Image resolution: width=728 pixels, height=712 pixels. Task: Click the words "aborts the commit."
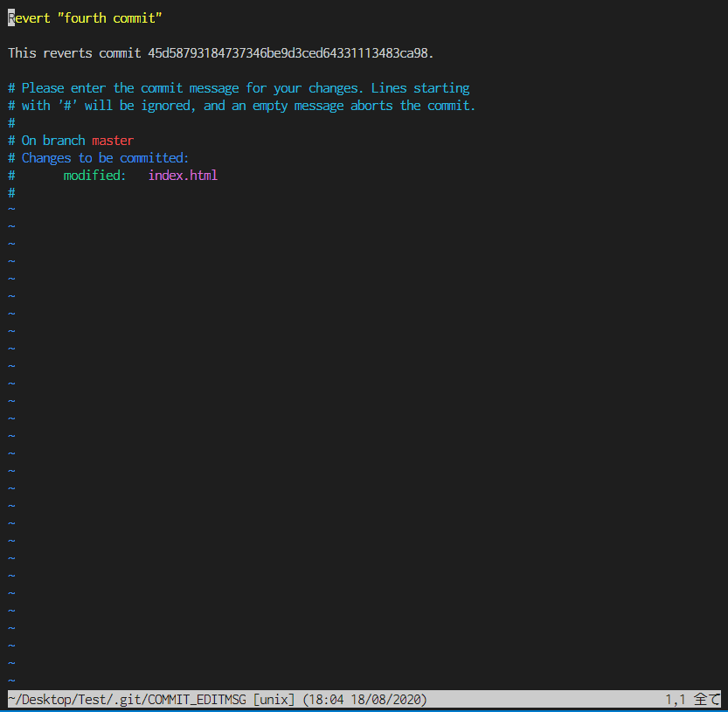[413, 106]
